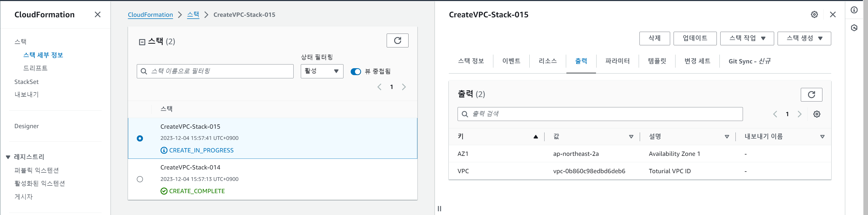Switch to the 이벤트 tab
Screen dimensions: 868x215
511,61
